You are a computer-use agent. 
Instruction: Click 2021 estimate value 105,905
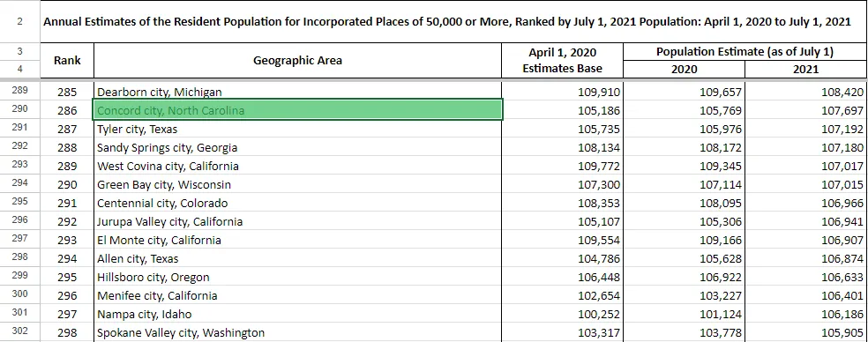[x=806, y=332]
